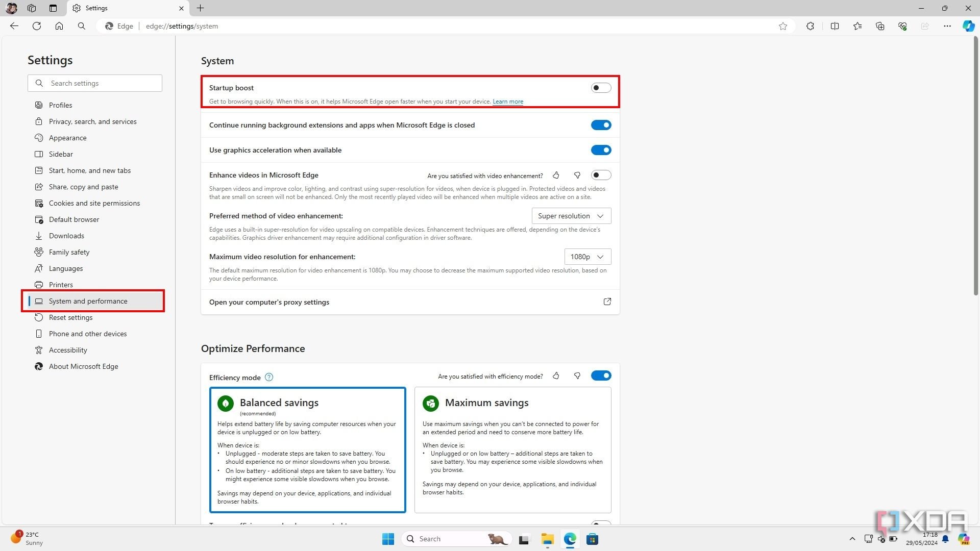Open weather widget showing 23°C Sunny
The image size is (980, 551).
tap(28, 538)
